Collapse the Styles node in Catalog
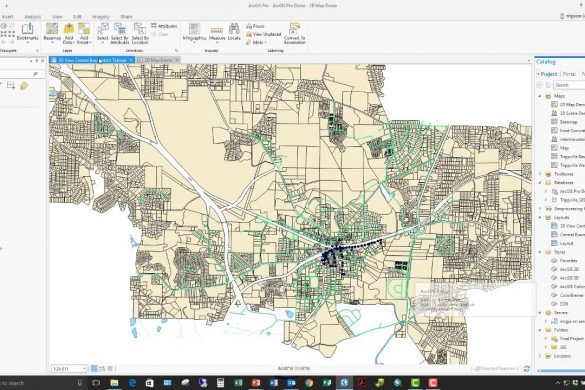This screenshot has height=390, width=585. [540, 252]
